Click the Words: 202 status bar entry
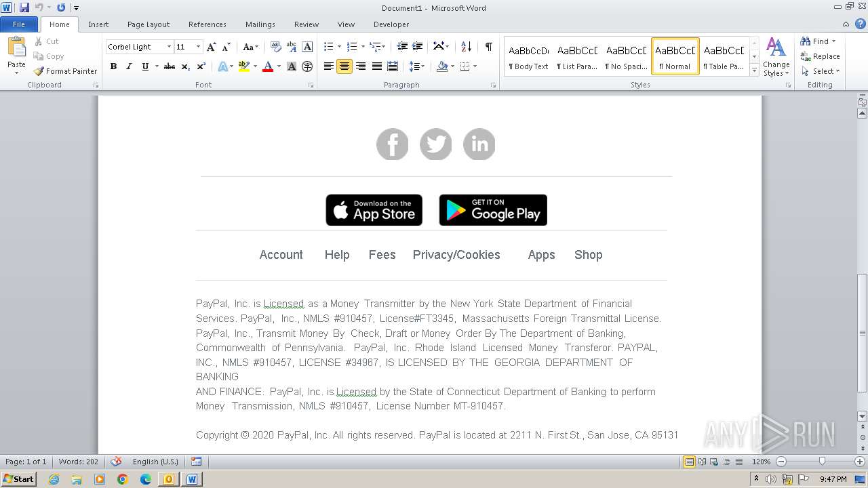This screenshot has width=868, height=488. [x=78, y=462]
